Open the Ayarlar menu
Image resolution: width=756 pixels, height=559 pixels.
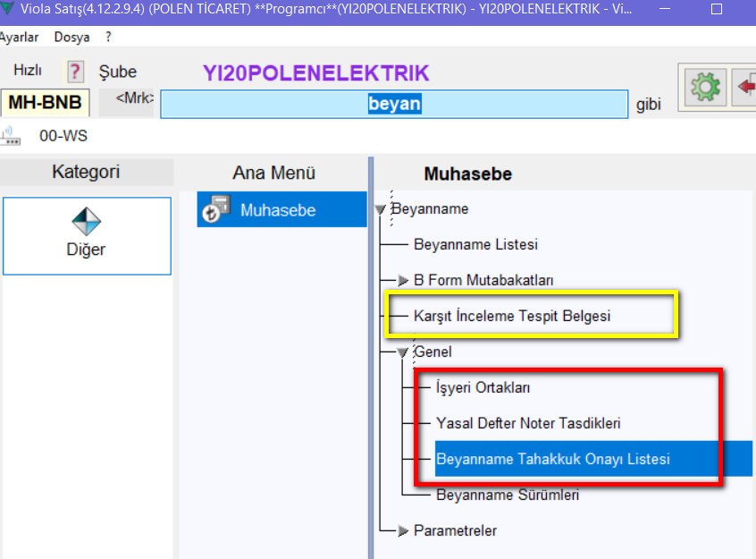coord(19,38)
